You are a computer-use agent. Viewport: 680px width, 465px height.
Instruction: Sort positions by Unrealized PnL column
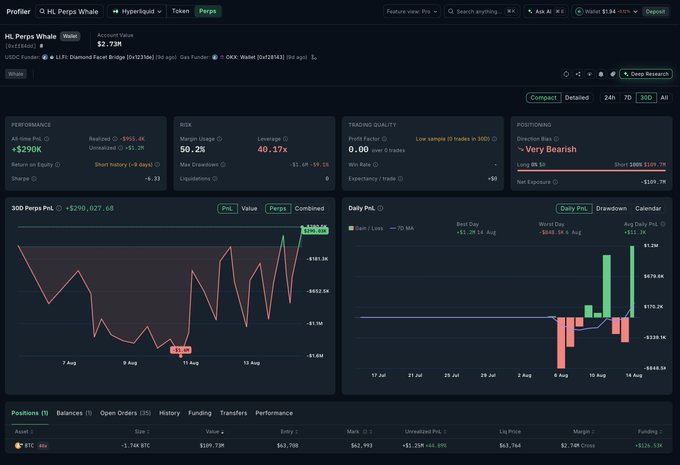pyautogui.click(x=425, y=432)
